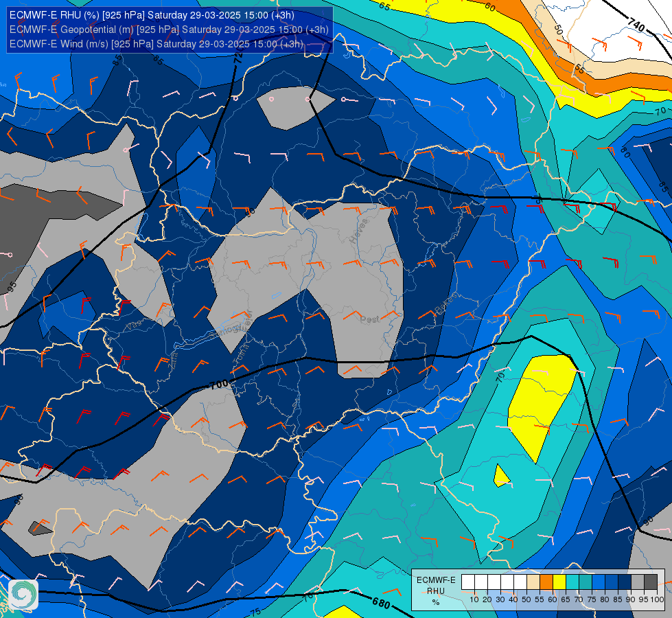Image resolution: width=672 pixels, height=618 pixels.
Task: Click the 'ECMWF-E RHU %' legend title
Action: (436, 591)
